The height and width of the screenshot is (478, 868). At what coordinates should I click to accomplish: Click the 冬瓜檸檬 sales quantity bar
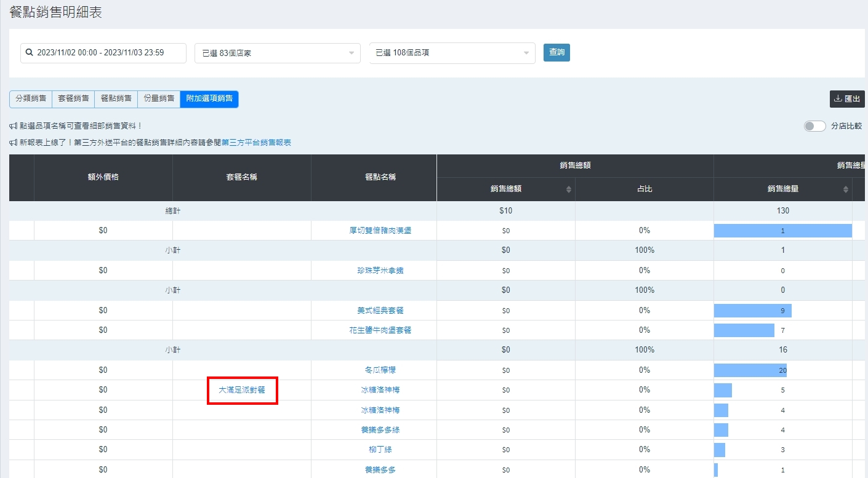pos(750,370)
